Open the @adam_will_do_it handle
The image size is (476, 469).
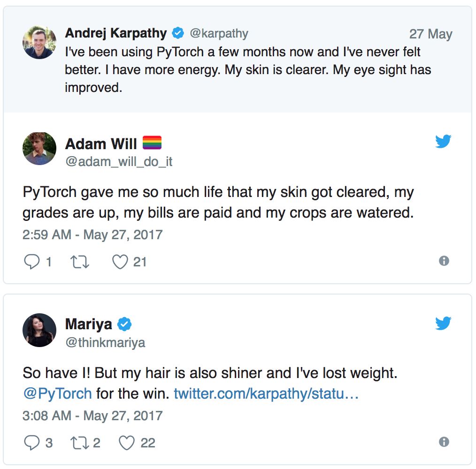pos(119,162)
